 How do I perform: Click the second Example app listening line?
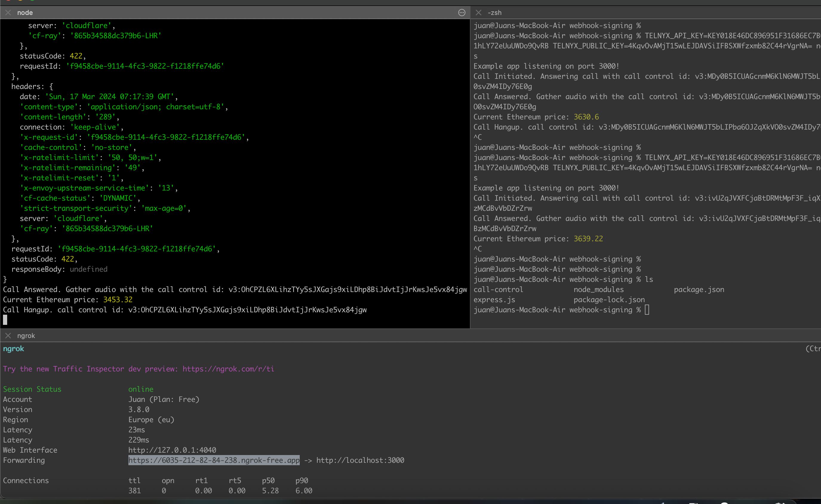[x=546, y=188]
